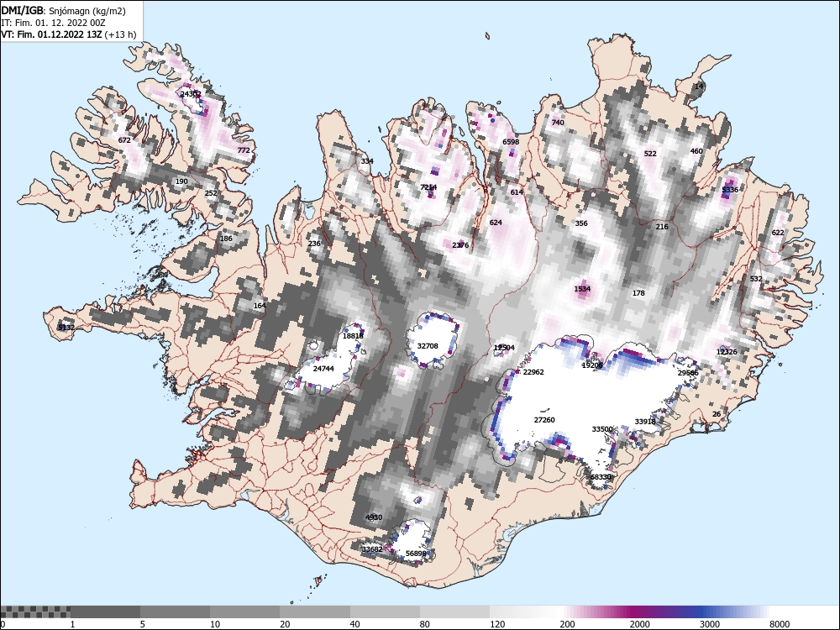Click the 18818 glacier value
Image resolution: width=840 pixels, height=630 pixels.
pyautogui.click(x=353, y=335)
